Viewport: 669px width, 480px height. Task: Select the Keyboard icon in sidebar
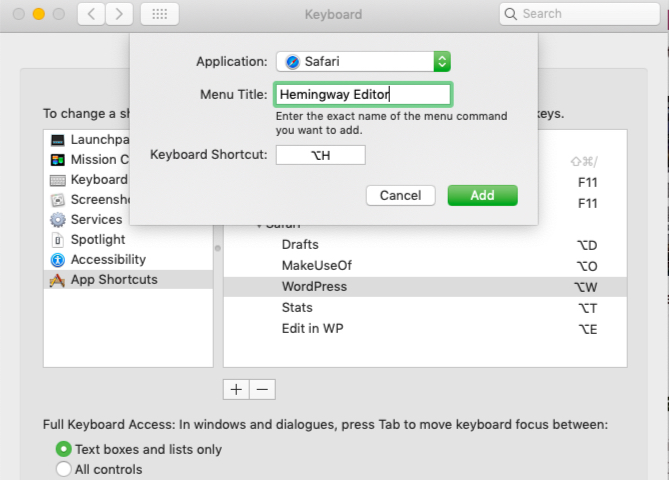tap(58, 180)
